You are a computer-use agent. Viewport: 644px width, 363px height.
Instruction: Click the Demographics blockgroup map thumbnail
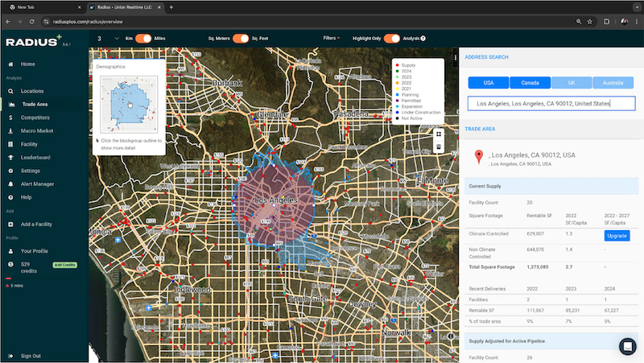129,105
